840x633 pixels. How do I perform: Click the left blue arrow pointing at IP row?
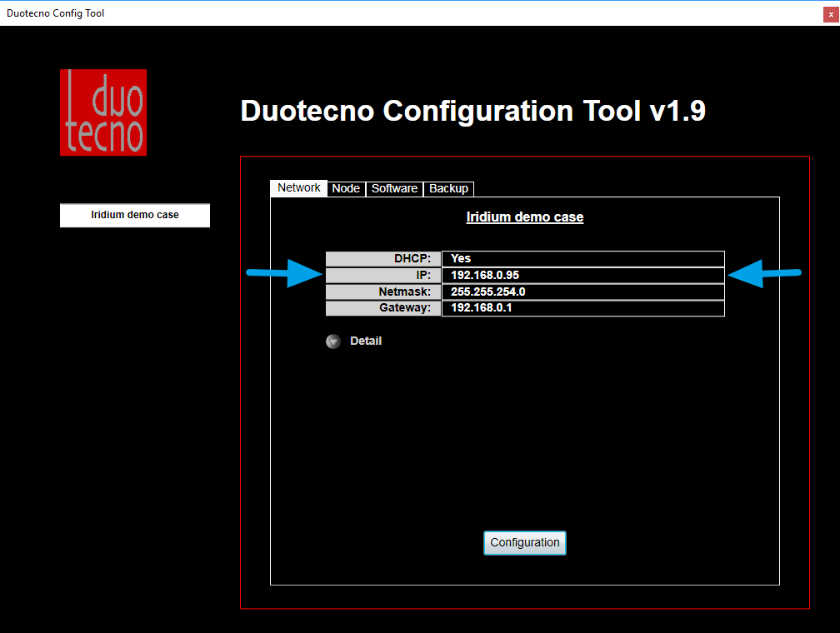pos(283,273)
